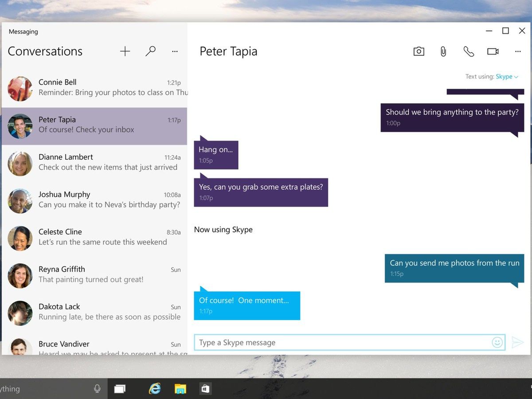Viewport: 532px width, 399px height.
Task: View Celeste Cline's profile picture
Action: coord(20,238)
